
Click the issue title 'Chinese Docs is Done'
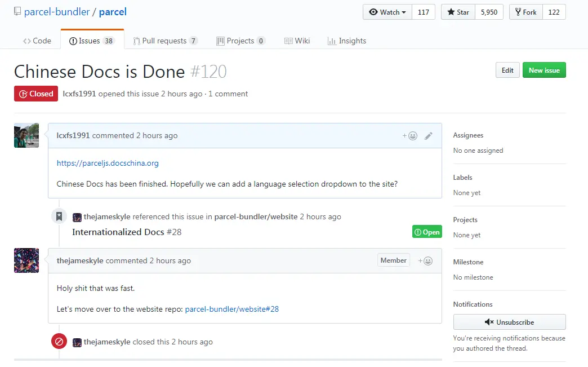point(99,71)
